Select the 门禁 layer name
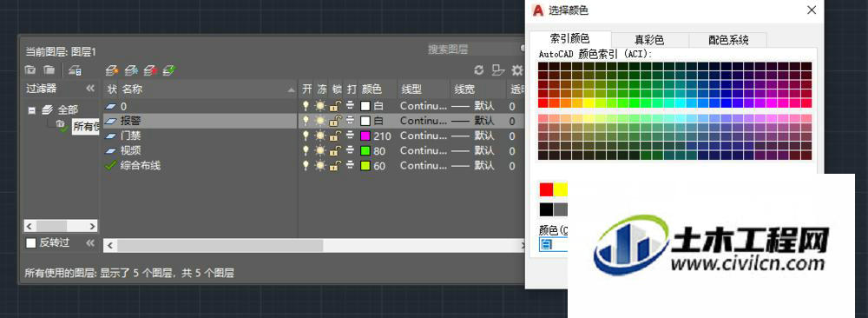The image size is (868, 318). pyautogui.click(x=131, y=136)
